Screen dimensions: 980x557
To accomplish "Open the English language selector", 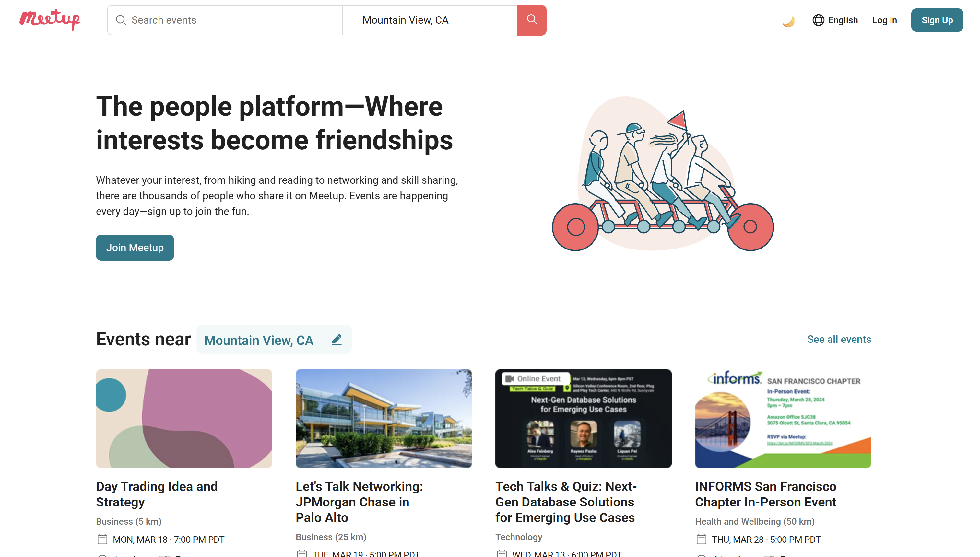I will [x=835, y=20].
